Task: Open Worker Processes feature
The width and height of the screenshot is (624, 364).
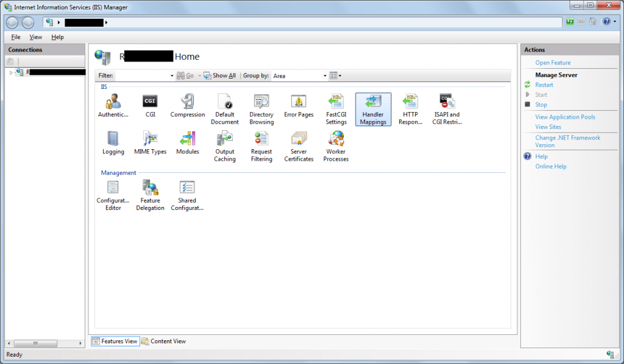Action: point(336,147)
